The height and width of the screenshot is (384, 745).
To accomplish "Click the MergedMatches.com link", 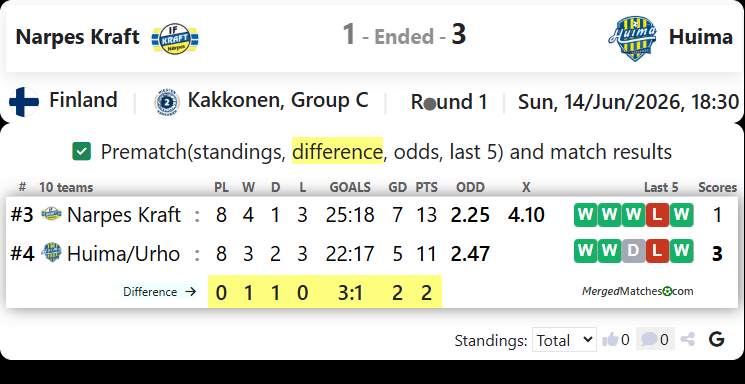I will 638,291.
